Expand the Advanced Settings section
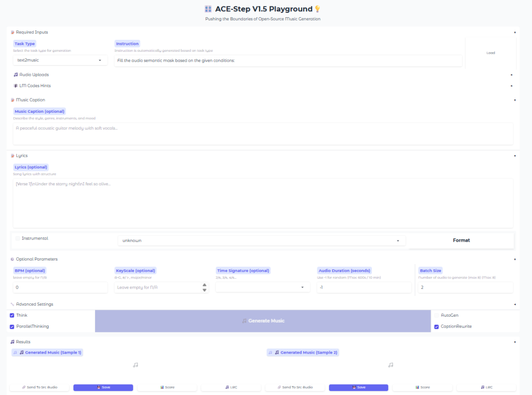 coord(34,304)
